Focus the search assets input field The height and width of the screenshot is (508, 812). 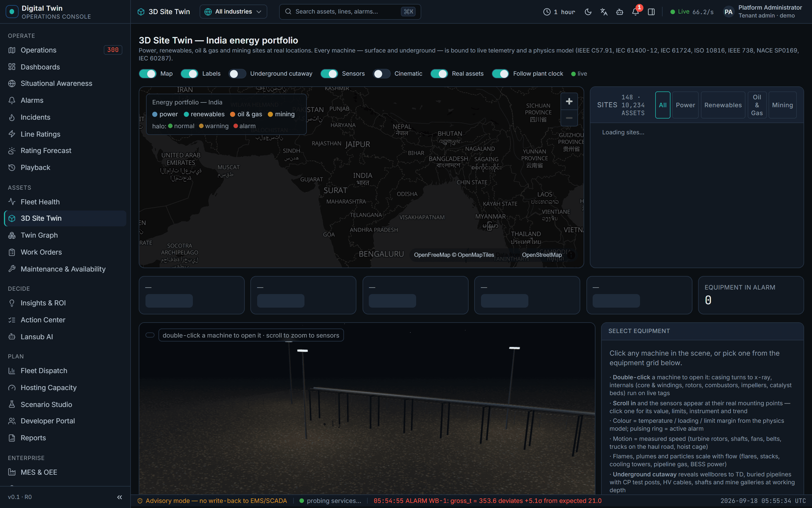click(350, 12)
